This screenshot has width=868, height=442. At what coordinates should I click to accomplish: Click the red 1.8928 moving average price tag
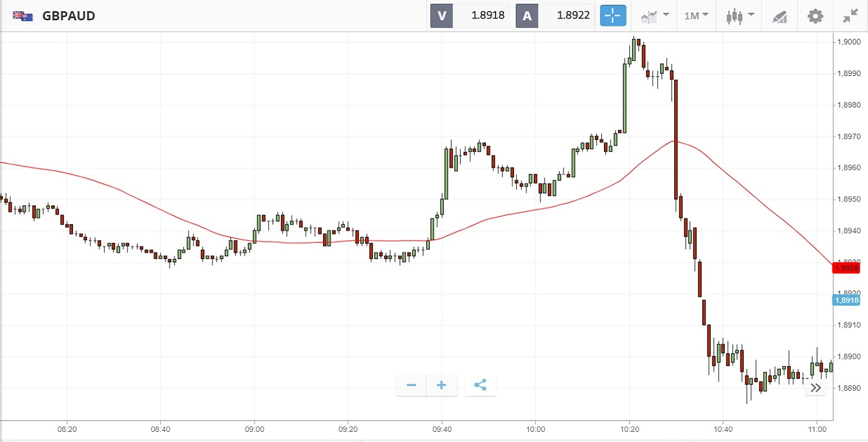pyautogui.click(x=847, y=268)
